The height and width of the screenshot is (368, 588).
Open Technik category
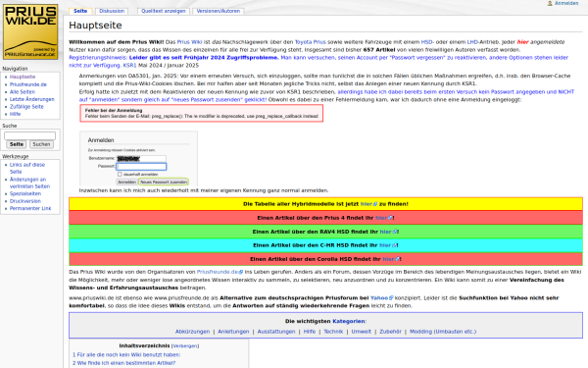click(333, 332)
